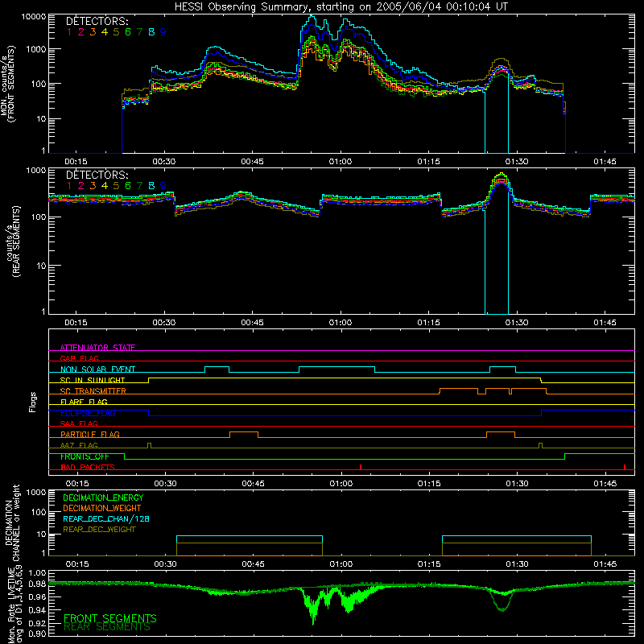Click the Flags vertical axis title
The width and height of the screenshot is (644, 644).
coord(33,402)
